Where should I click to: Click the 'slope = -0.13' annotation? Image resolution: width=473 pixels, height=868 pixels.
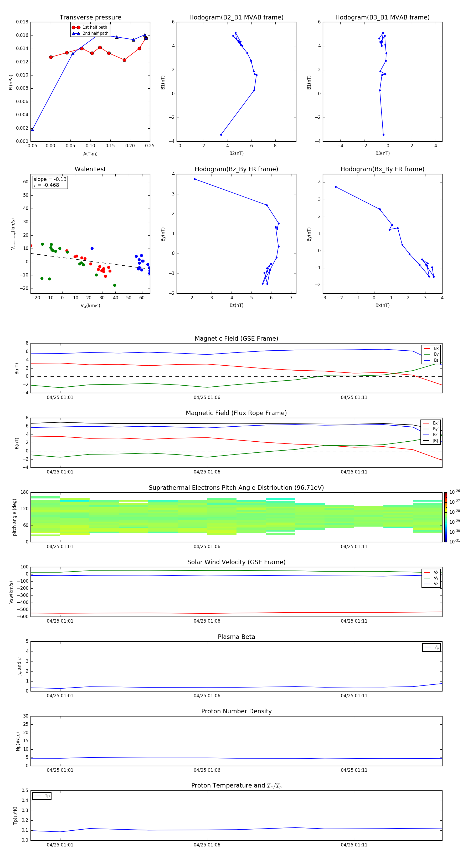click(x=50, y=179)
